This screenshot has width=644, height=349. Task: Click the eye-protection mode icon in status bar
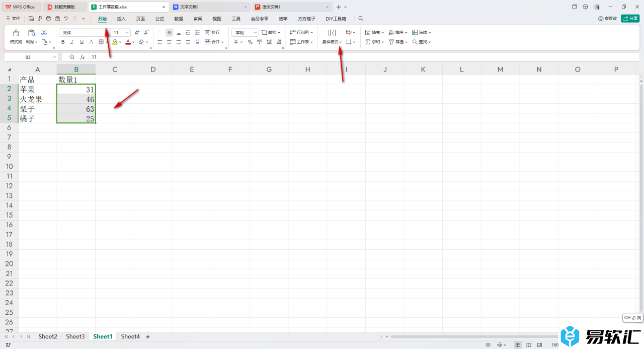488,345
